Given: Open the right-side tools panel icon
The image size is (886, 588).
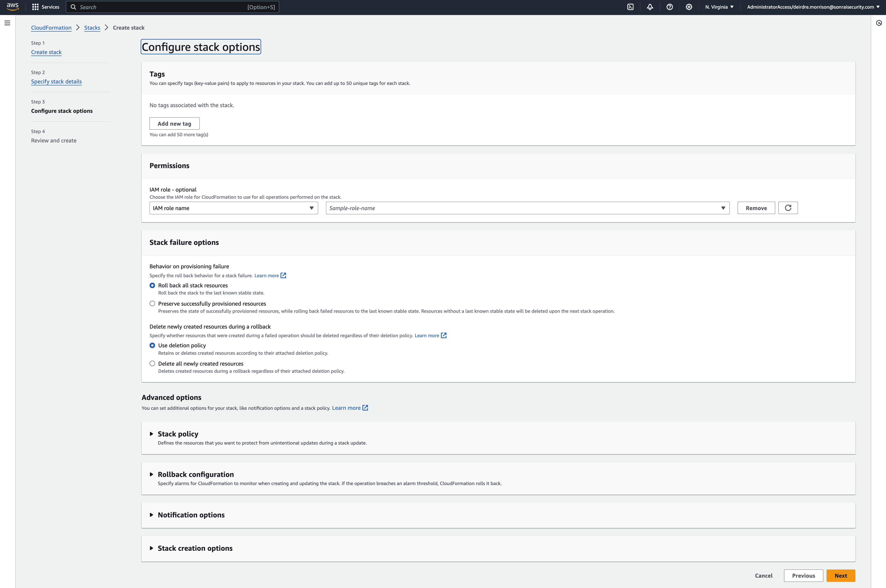Looking at the screenshot, I should pos(879,23).
